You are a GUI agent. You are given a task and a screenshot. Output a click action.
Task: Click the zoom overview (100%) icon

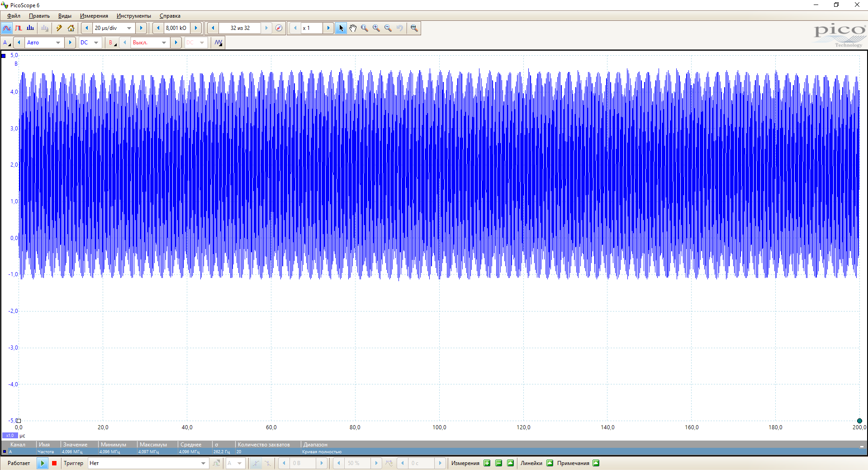point(414,28)
